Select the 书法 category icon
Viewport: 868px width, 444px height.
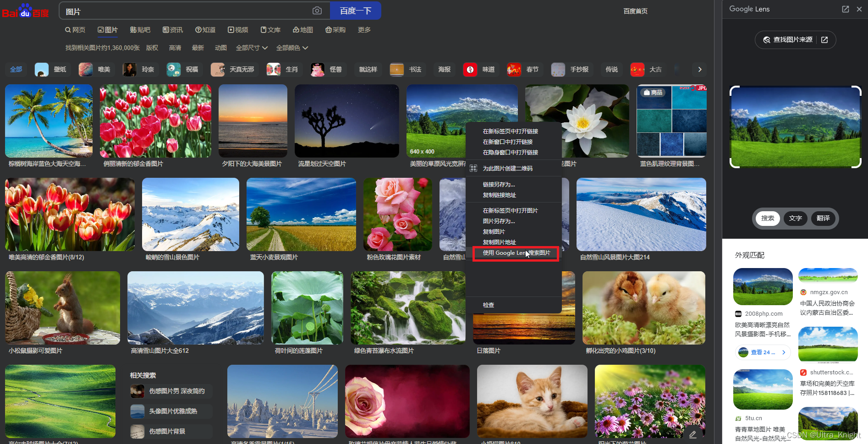coord(397,70)
